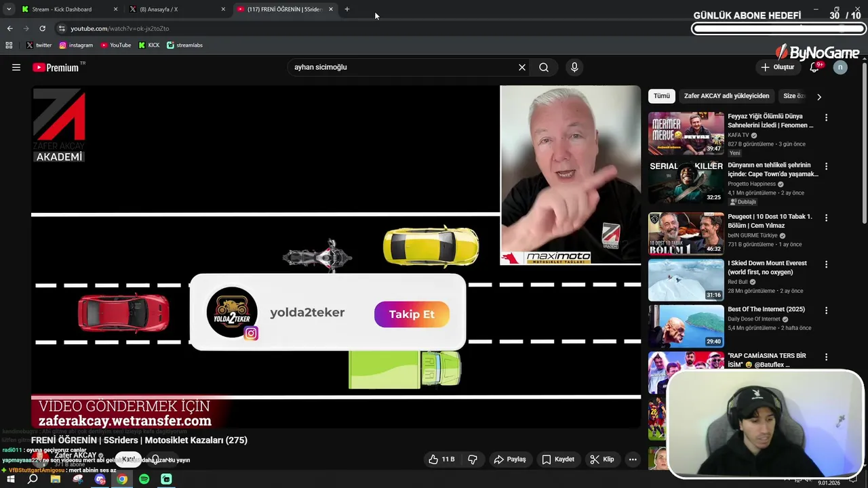Open the KAFA TV channel name
Screen dimensions: 868x488
coord(738,135)
